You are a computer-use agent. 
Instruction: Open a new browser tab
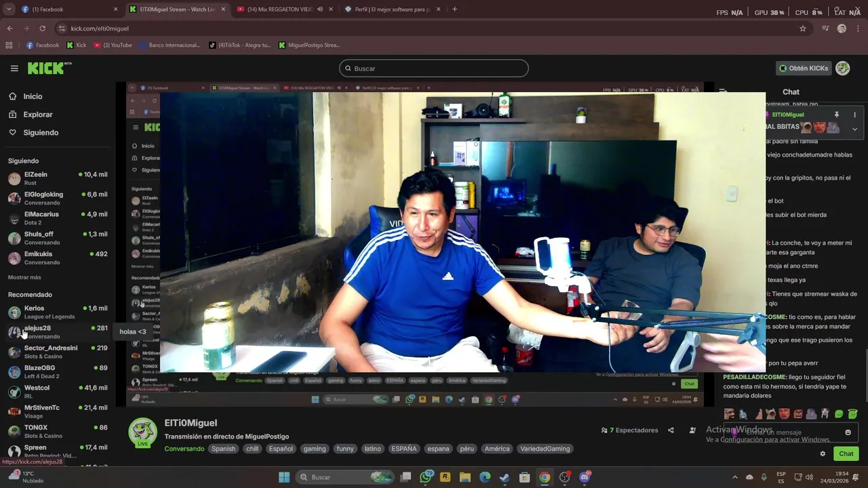pyautogui.click(x=454, y=9)
